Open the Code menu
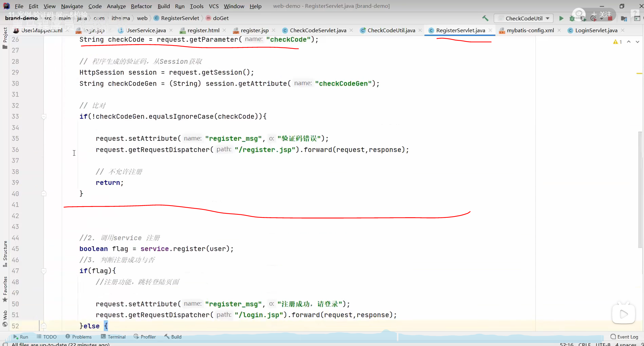The height and width of the screenshot is (346, 644). pos(95,6)
